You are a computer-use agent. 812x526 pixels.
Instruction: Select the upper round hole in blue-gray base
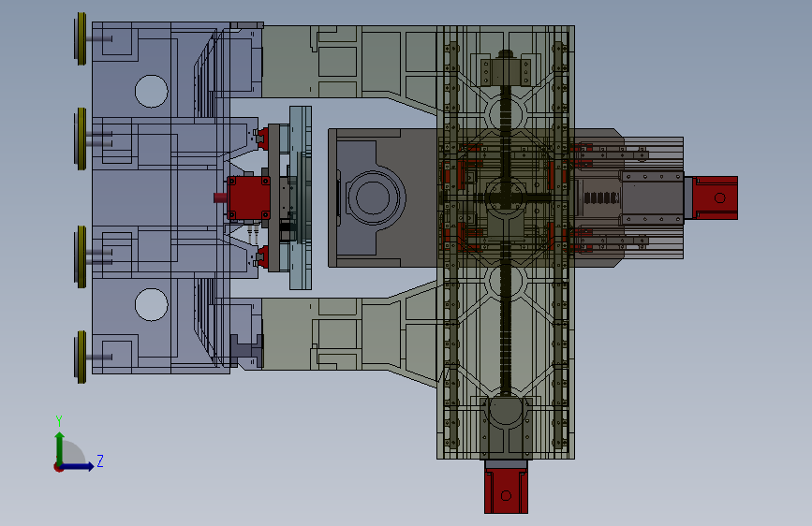click(x=151, y=91)
